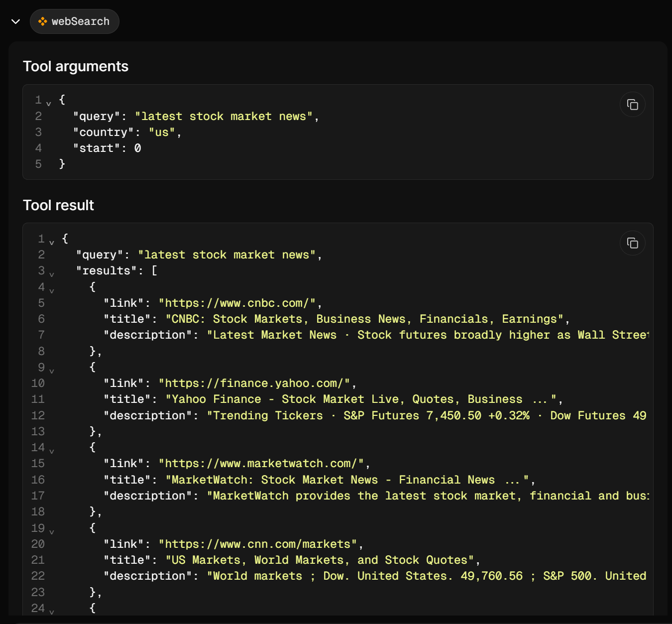Click the Yahoo Finance title string
This screenshot has height=624, width=672.
(361, 399)
